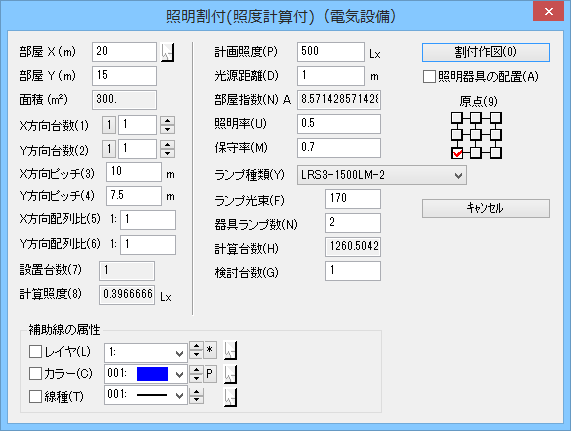571x431 pixels.
Task: Click the pick-from-drawing icon beside 部屋 X
Action: tap(168, 52)
